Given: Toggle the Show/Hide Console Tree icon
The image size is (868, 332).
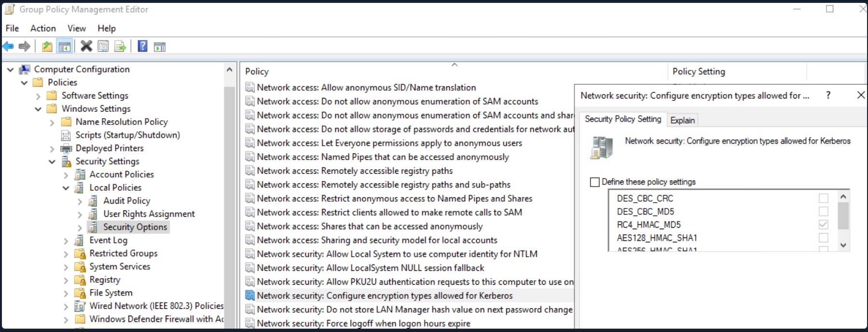Looking at the screenshot, I should [x=64, y=46].
